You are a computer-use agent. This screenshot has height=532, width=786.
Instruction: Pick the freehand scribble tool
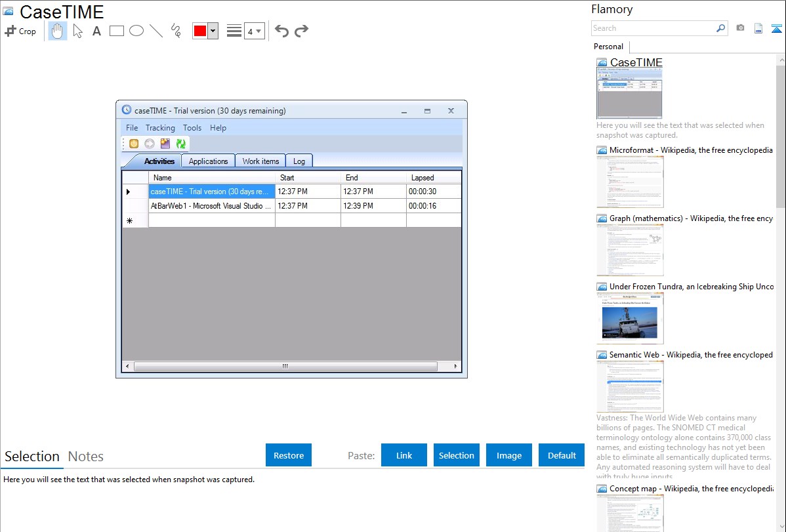[176, 31]
